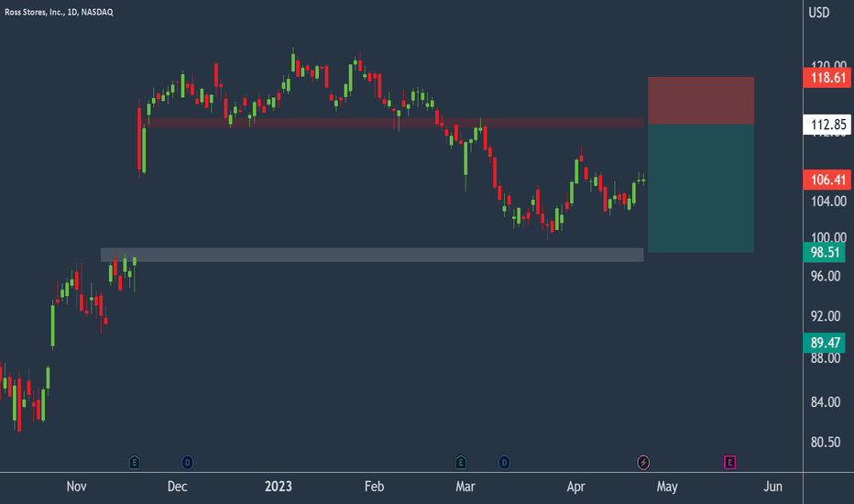The width and height of the screenshot is (854, 504).
Task: Click the USD currency label
Action: click(819, 12)
